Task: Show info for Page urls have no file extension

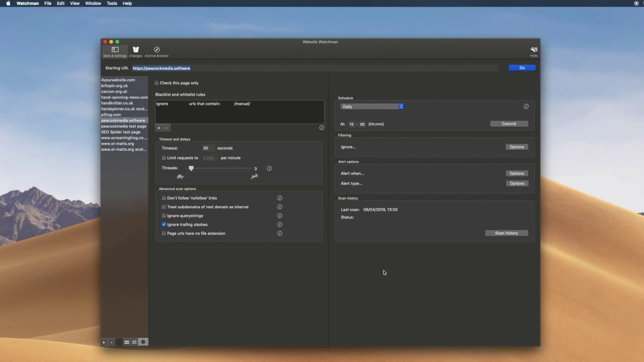Action: coord(280,233)
